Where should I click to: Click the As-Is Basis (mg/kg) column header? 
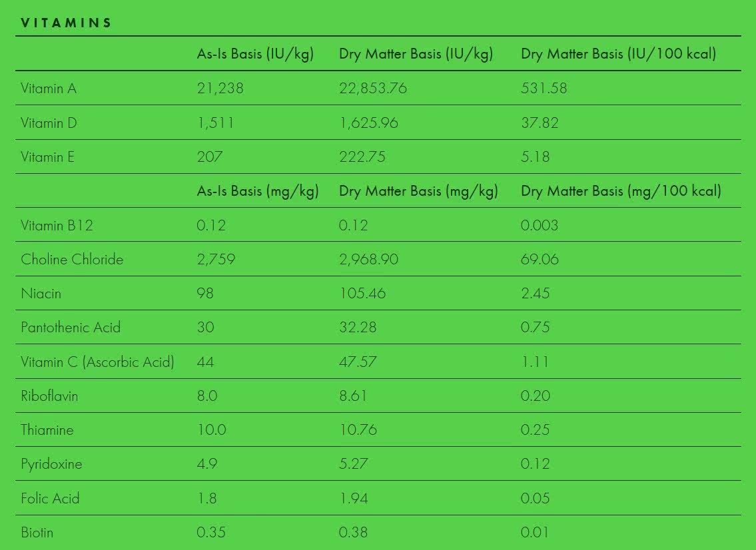point(258,191)
